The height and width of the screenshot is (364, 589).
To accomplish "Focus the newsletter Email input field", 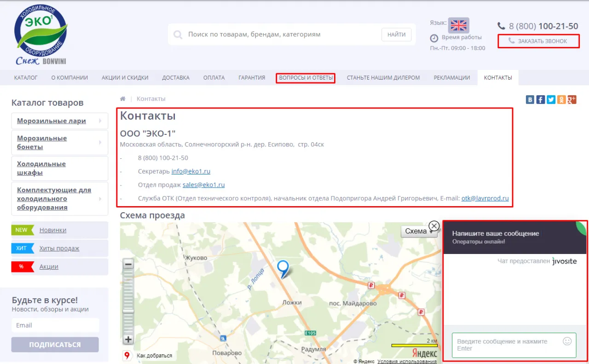I will coord(55,325).
